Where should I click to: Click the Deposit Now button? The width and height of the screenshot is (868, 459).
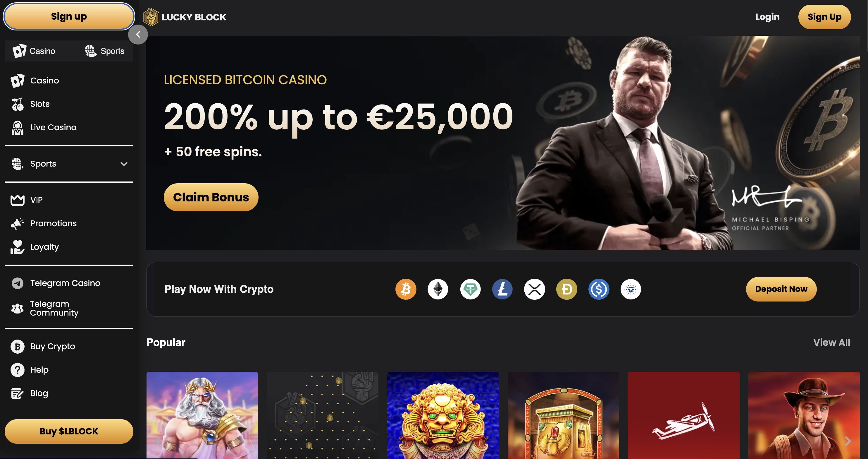point(781,289)
